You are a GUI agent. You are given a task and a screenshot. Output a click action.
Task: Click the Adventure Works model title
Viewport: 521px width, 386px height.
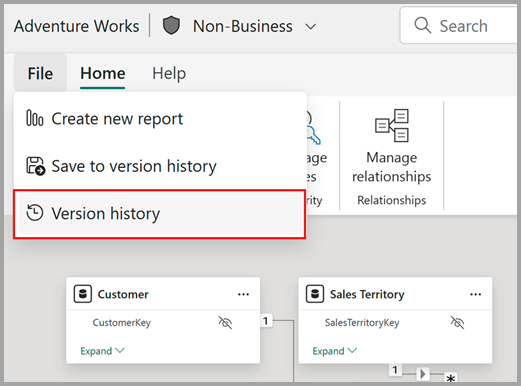coord(77,26)
